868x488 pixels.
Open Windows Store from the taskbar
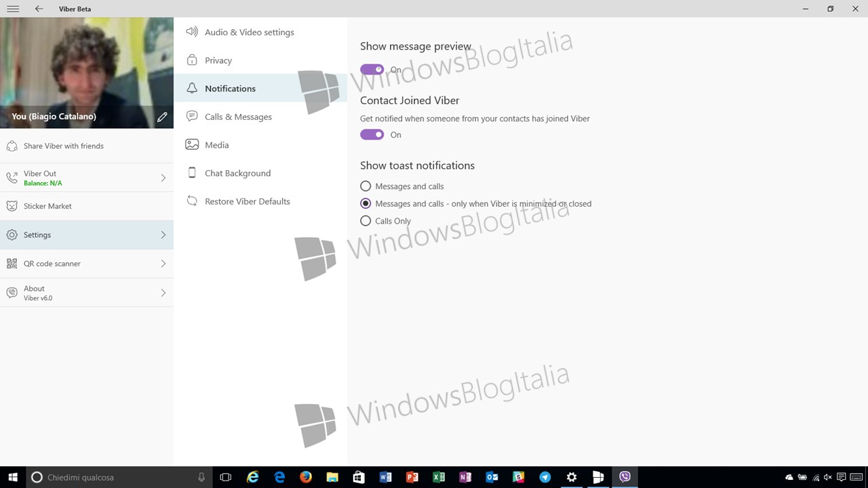[x=359, y=477]
